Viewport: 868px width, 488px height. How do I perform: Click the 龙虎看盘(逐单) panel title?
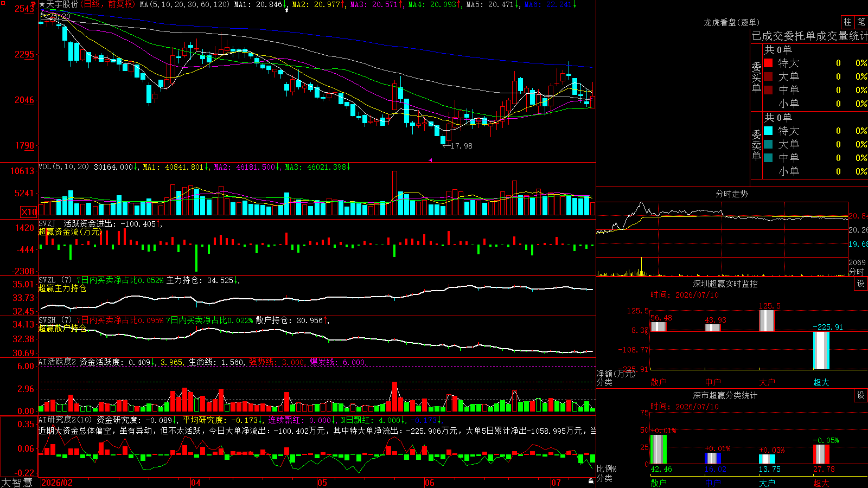(x=731, y=22)
